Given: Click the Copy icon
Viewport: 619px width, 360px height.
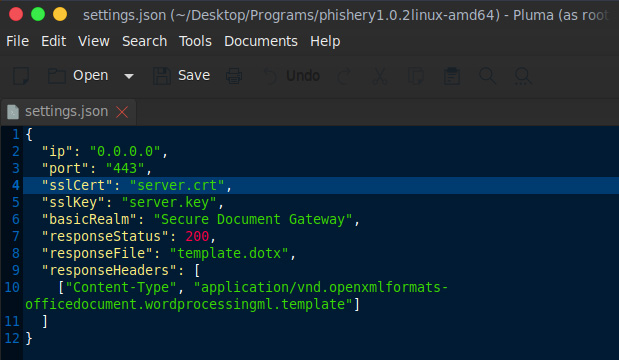Looking at the screenshot, I should [416, 76].
